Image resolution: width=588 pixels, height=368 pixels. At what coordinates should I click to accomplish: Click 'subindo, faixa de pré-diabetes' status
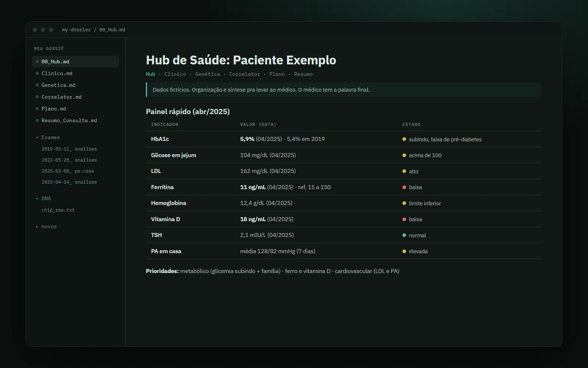(x=445, y=139)
